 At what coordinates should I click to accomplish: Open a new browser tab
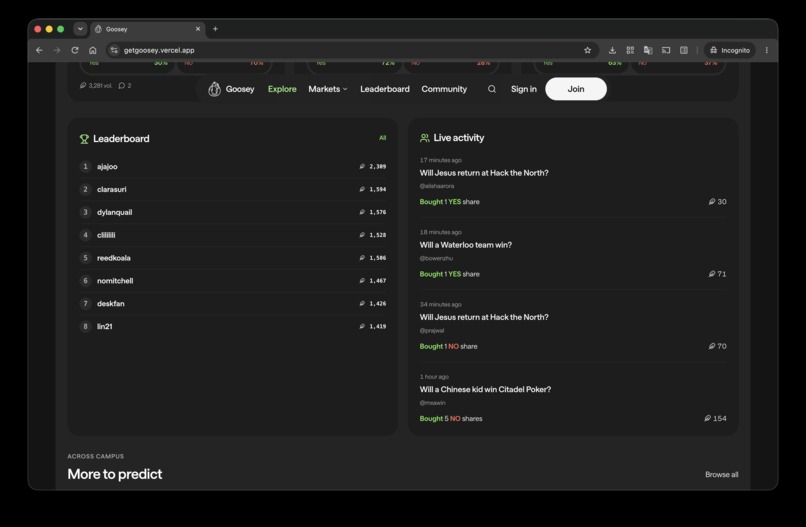point(215,29)
